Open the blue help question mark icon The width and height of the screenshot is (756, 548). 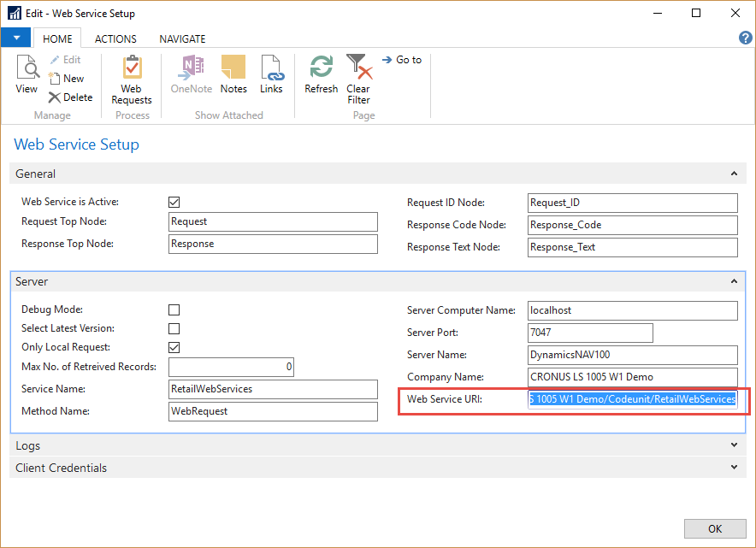click(x=745, y=38)
